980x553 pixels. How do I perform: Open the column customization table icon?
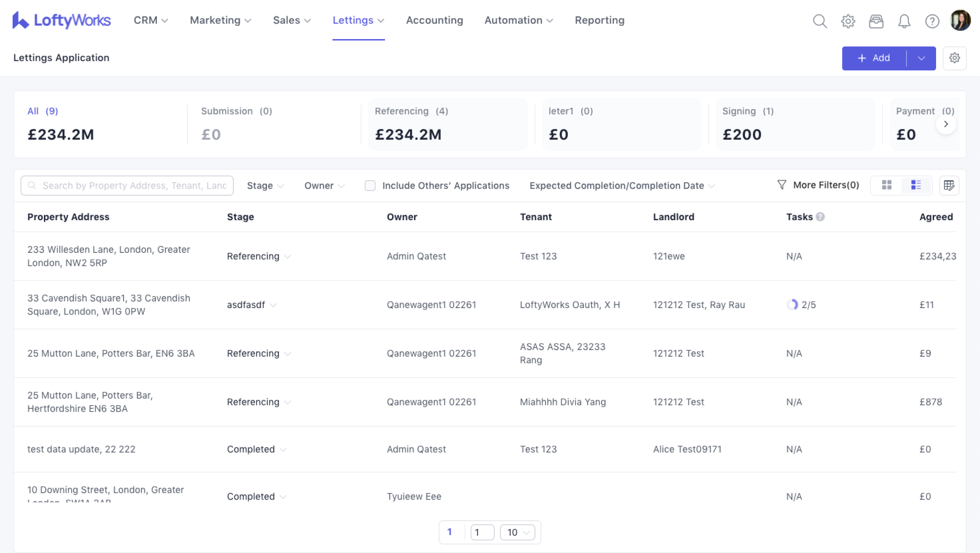(x=949, y=185)
